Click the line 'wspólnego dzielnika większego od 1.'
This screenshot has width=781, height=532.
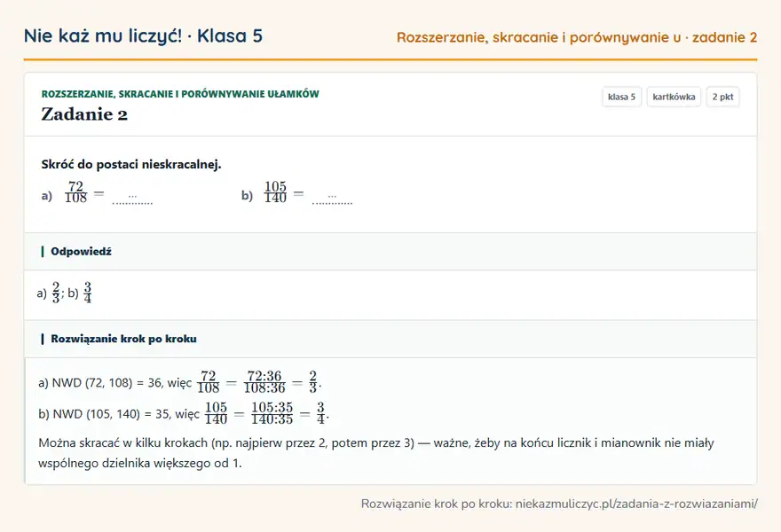[x=140, y=464]
